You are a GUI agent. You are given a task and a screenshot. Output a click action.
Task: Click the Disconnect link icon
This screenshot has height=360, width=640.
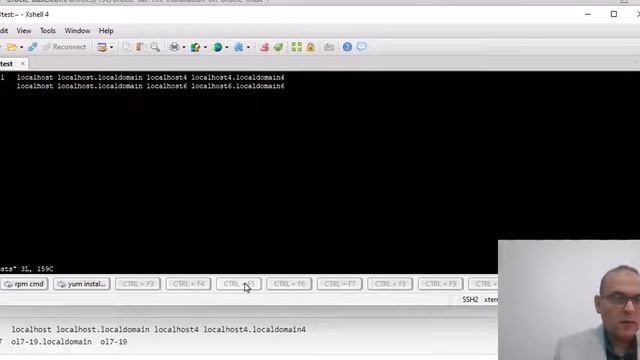click(x=33, y=47)
